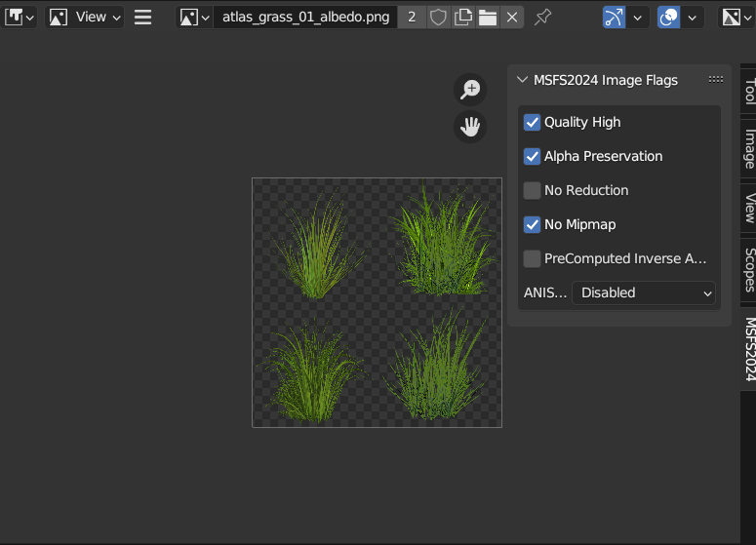Toggle the show overlays button

coord(669,18)
